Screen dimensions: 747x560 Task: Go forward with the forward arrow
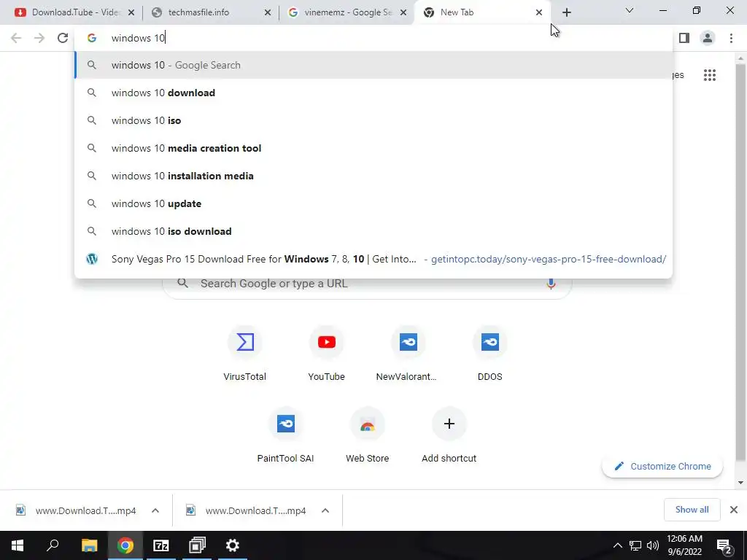39,38
